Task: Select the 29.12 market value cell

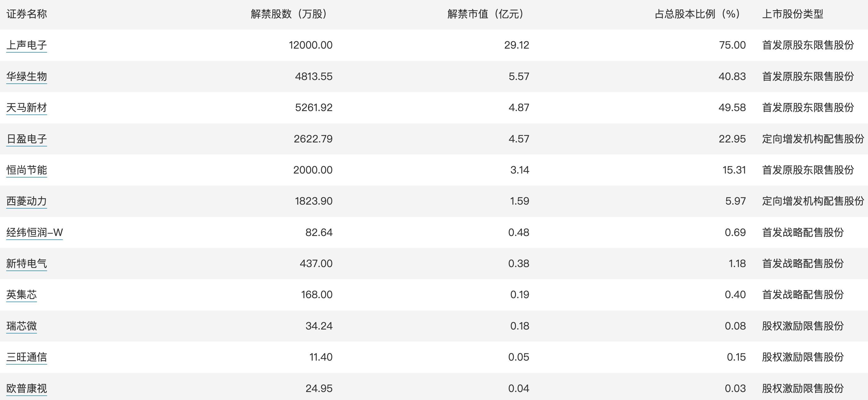Action: click(517, 45)
